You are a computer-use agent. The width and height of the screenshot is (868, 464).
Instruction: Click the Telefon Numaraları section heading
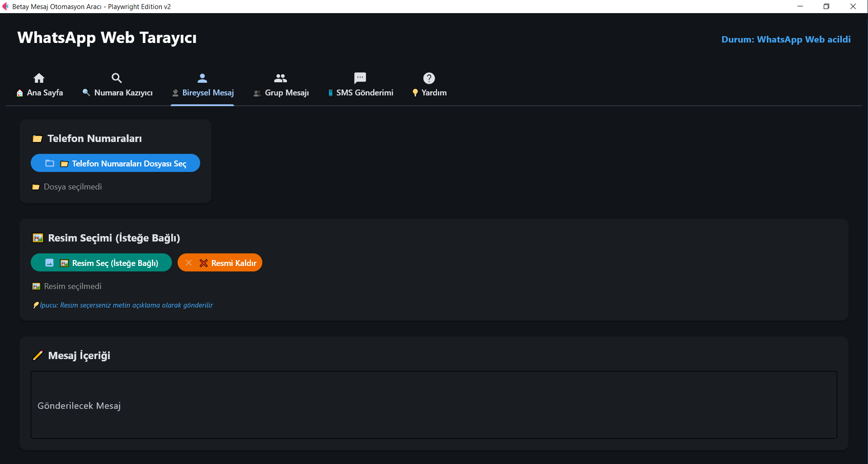[x=94, y=138]
